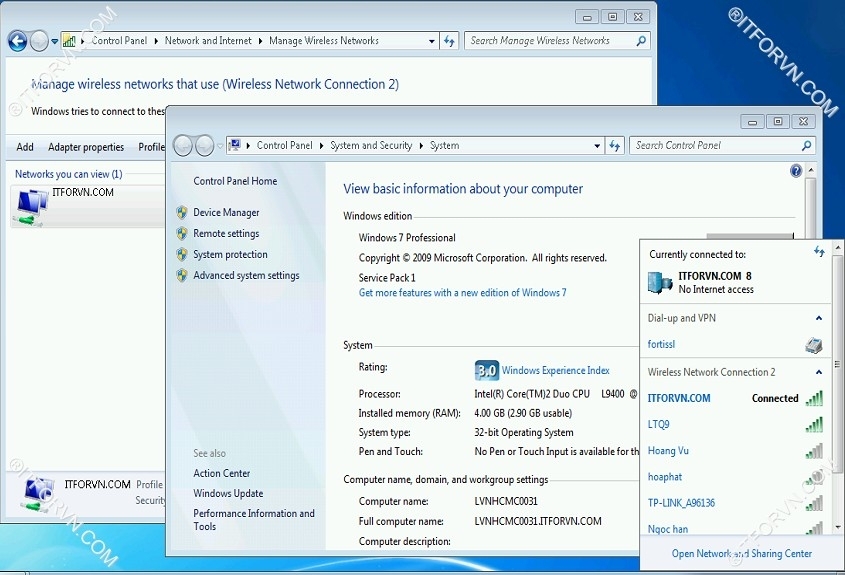Click Network and Internet breadcrumb
Viewport: 845px width, 575px height.
coord(208,40)
